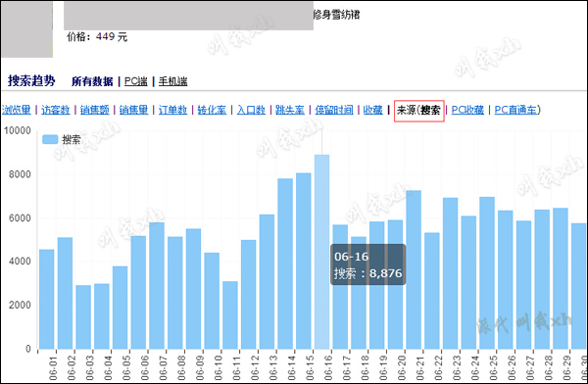
Task: Switch to 销售量 metric
Action: 133,110
